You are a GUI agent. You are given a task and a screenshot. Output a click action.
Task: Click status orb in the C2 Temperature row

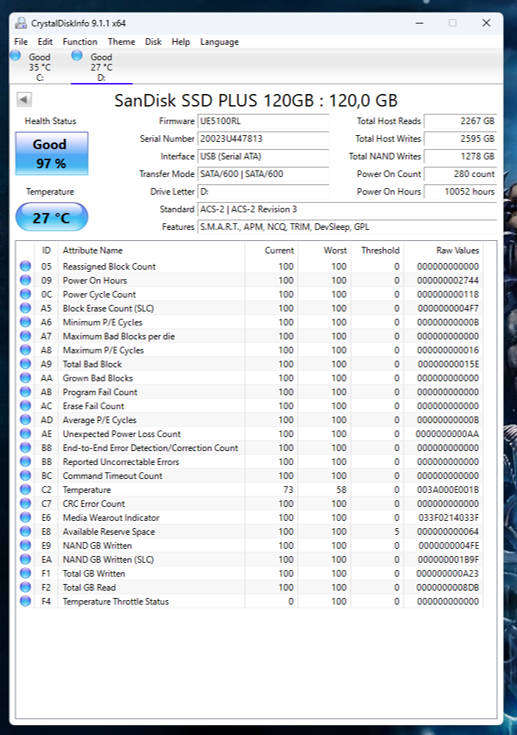coord(26,489)
